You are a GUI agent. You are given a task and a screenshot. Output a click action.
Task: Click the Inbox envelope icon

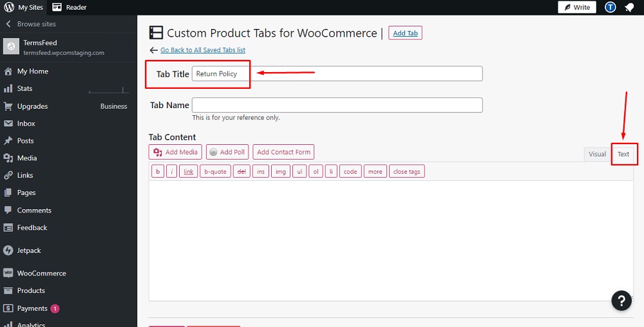click(x=8, y=124)
